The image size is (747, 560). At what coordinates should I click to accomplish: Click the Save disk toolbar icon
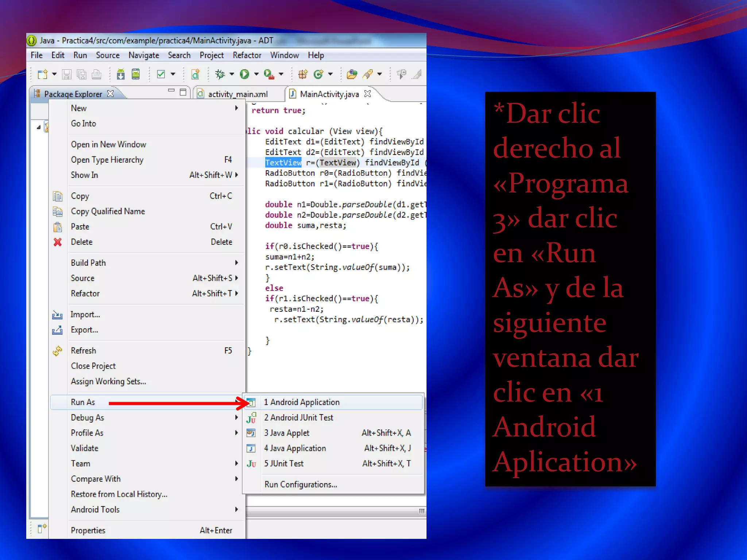click(x=66, y=74)
